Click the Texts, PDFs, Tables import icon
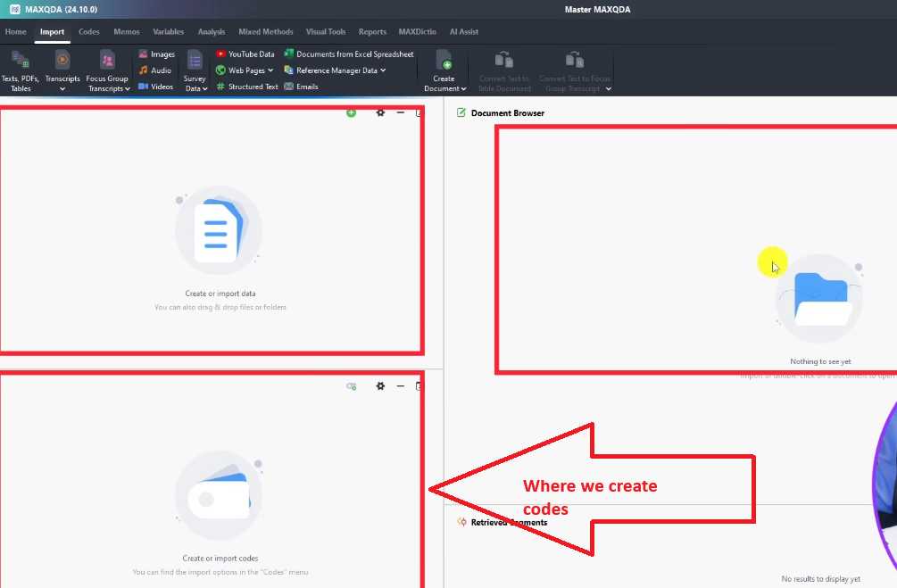897x588 pixels. (x=20, y=61)
